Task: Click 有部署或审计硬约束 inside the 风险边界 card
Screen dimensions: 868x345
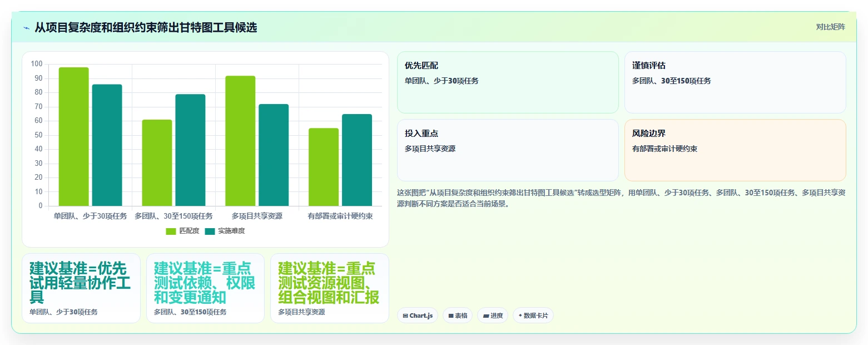Action: [664, 149]
